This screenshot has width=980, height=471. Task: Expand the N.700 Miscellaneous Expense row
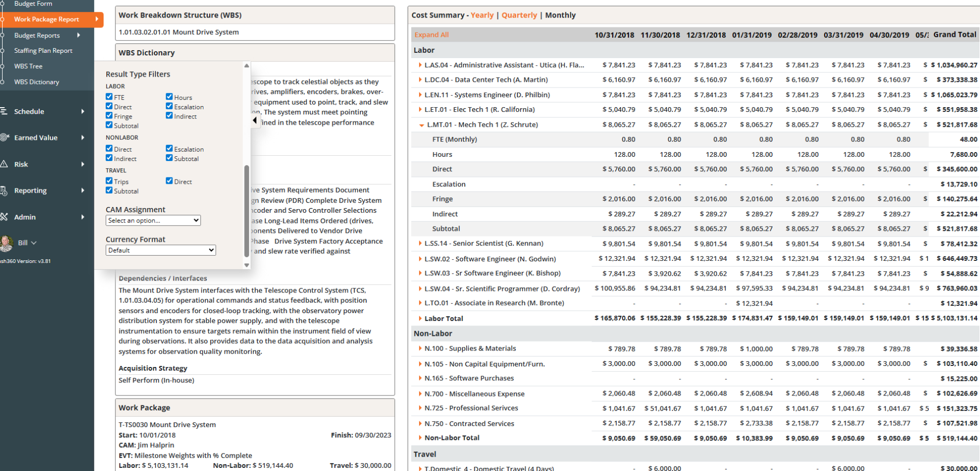(x=420, y=394)
